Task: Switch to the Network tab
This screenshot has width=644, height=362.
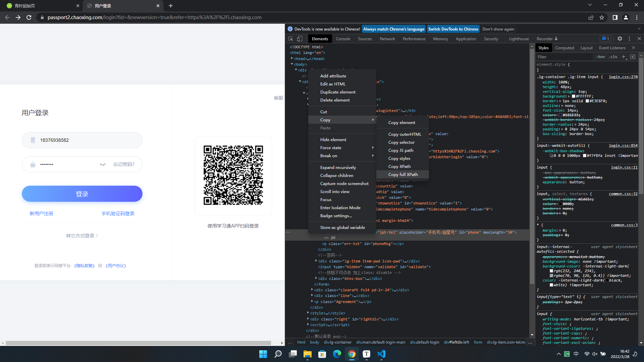Action: click(387, 39)
